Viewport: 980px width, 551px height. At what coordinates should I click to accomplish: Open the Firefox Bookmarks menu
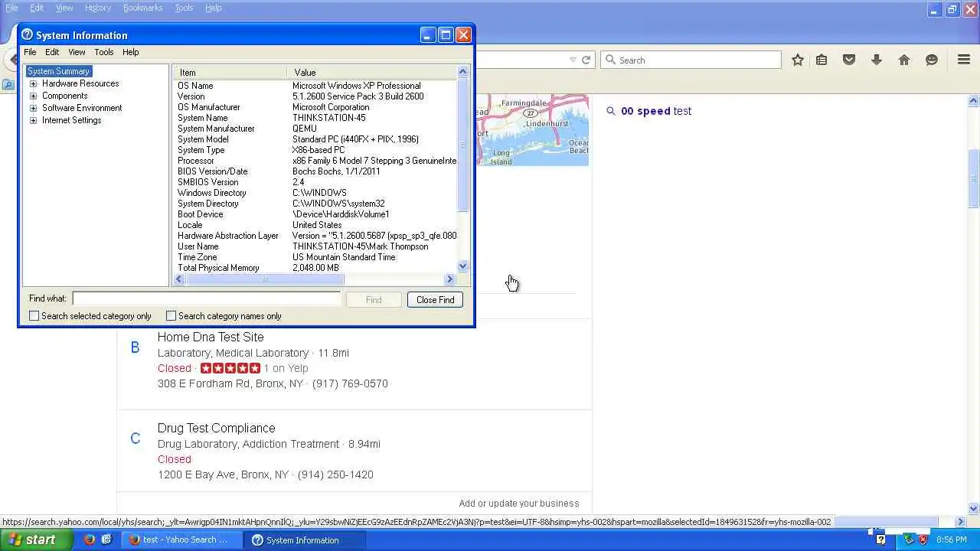pos(142,8)
